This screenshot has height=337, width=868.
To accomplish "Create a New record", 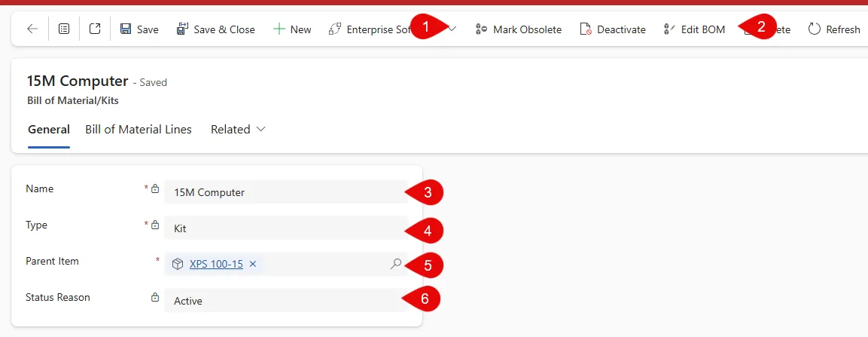I will point(292,29).
